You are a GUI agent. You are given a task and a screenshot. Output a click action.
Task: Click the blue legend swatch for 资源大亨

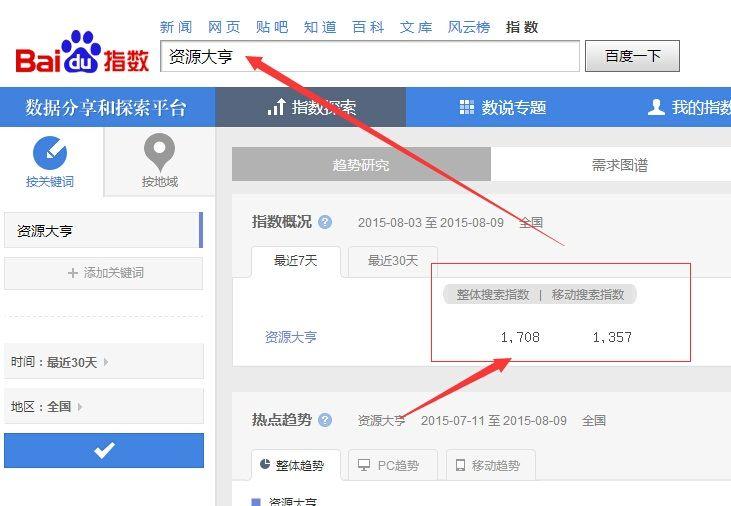(x=256, y=502)
